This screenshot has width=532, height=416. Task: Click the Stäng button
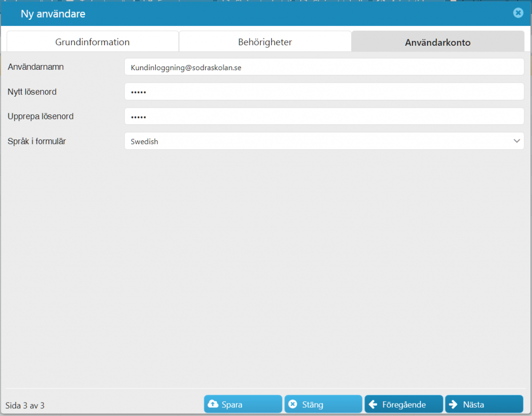tap(323, 404)
